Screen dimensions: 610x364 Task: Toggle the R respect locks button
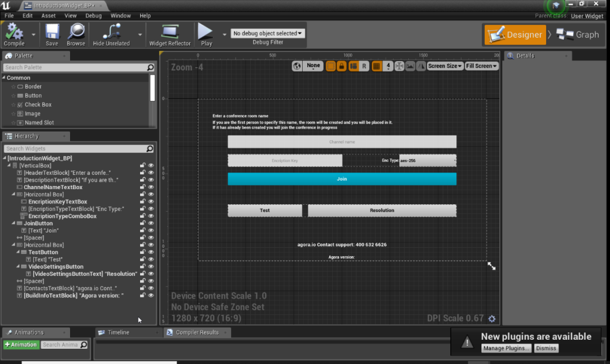coord(364,66)
